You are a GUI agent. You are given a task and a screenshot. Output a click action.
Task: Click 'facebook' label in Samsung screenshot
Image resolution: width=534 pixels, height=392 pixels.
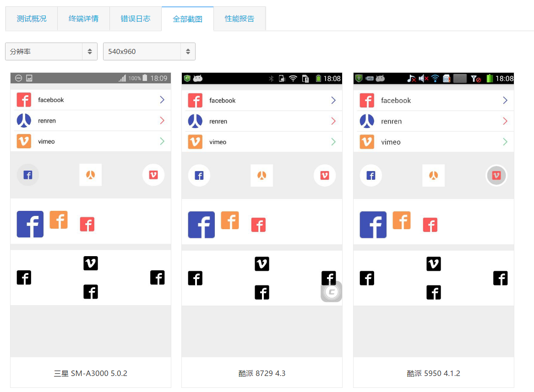click(51, 100)
